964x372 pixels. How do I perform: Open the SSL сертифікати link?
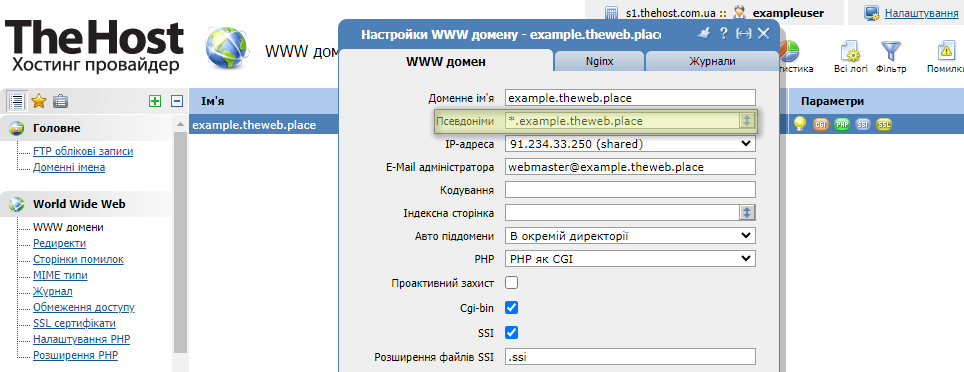(74, 323)
